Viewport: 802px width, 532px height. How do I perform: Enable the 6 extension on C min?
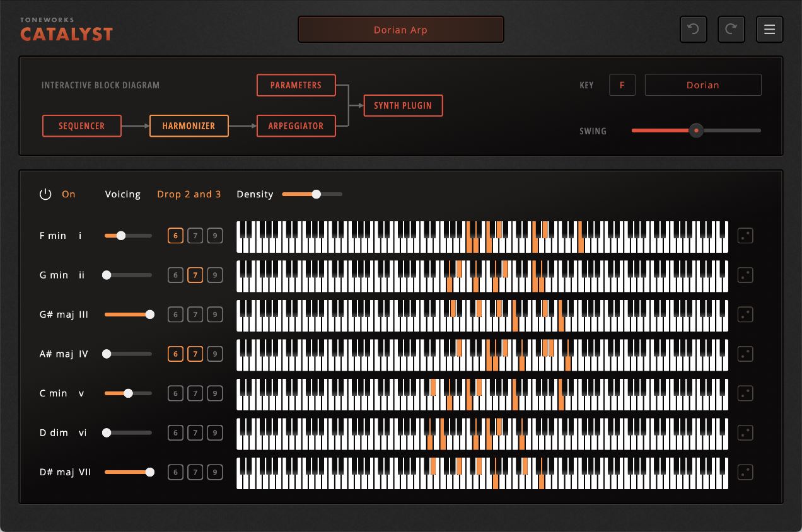176,393
